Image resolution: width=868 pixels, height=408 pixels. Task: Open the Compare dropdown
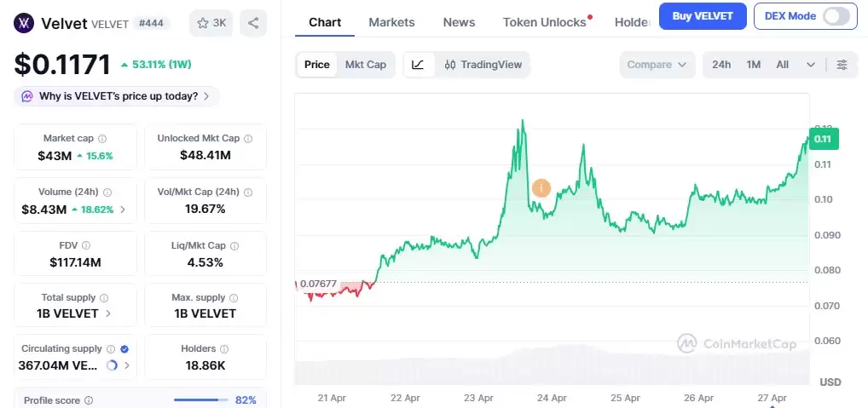657,65
